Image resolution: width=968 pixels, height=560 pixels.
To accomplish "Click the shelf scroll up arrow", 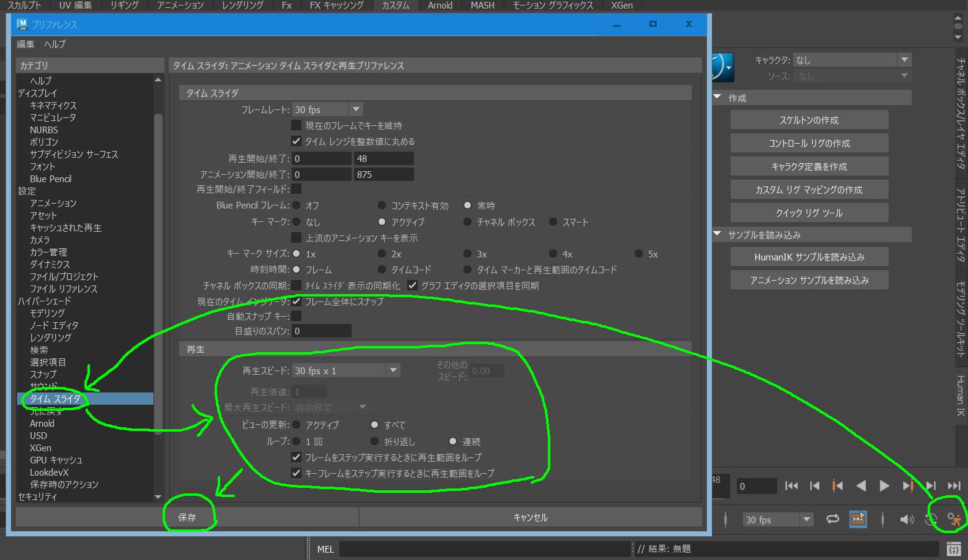I will (958, 19).
